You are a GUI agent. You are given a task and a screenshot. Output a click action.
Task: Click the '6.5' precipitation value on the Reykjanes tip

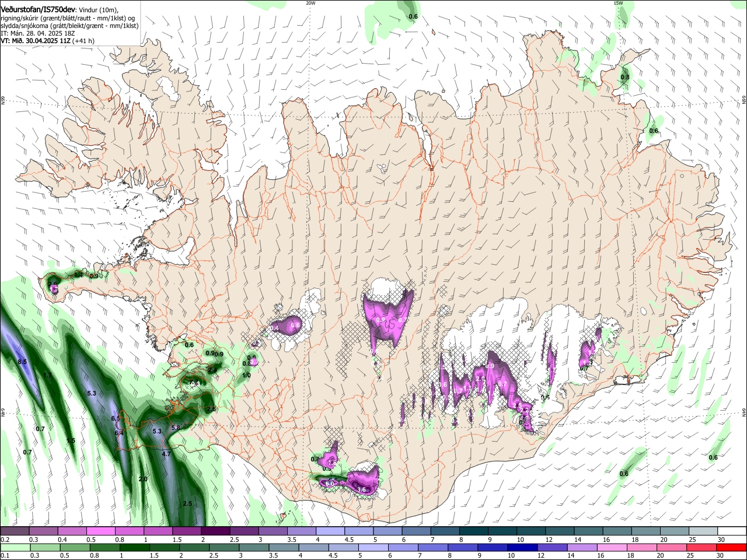point(116,418)
